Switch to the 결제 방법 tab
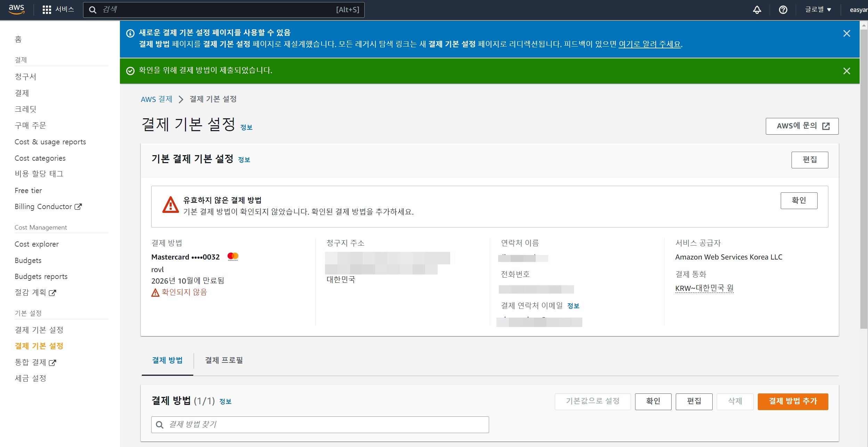The height and width of the screenshot is (447, 868). click(167, 360)
